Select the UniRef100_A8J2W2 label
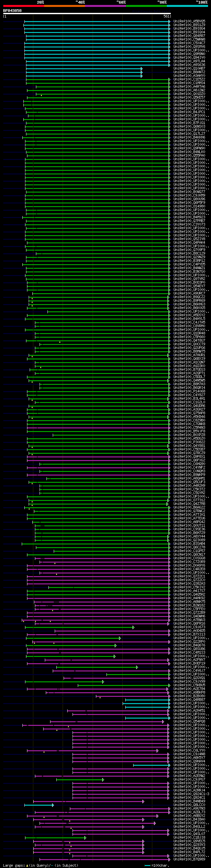 (190, 90)
